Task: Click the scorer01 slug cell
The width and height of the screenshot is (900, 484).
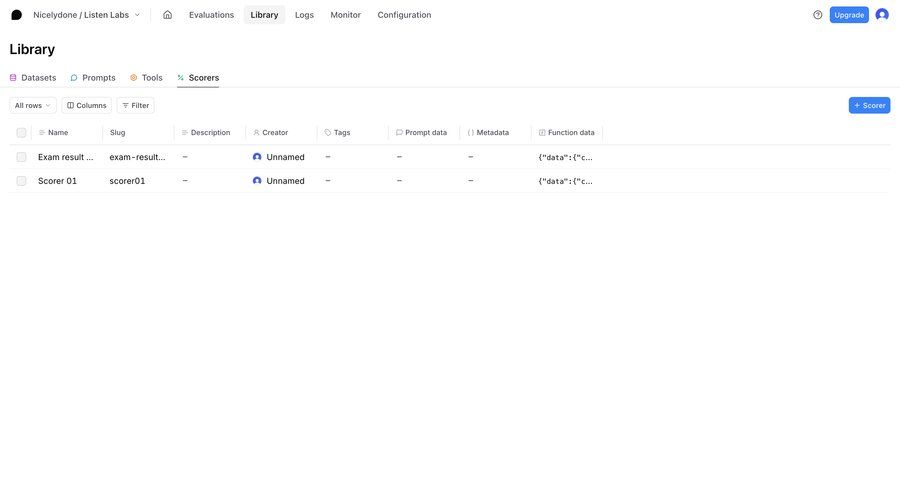Action: click(x=127, y=181)
